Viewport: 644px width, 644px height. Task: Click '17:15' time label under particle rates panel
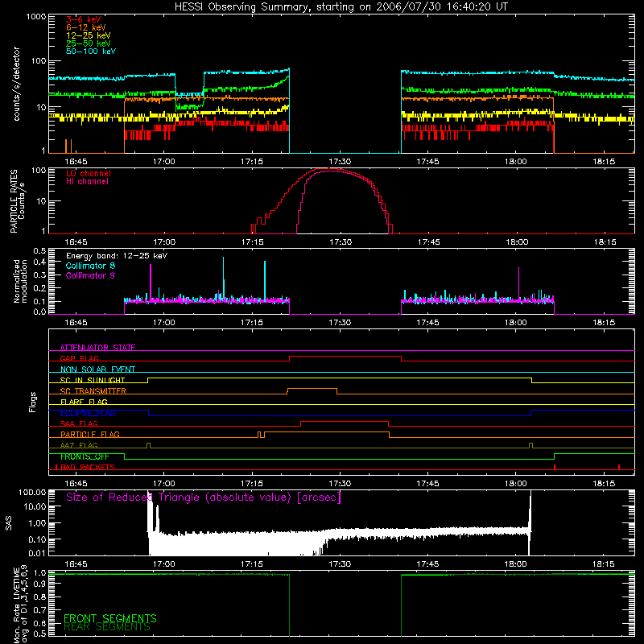252,242
